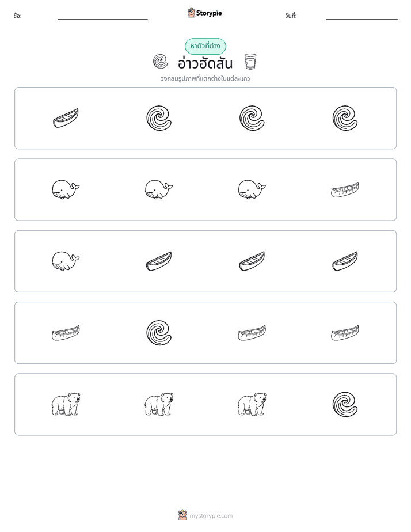Choose the swirl in the polar bear row
The width and height of the screenshot is (411, 532).
tap(345, 404)
